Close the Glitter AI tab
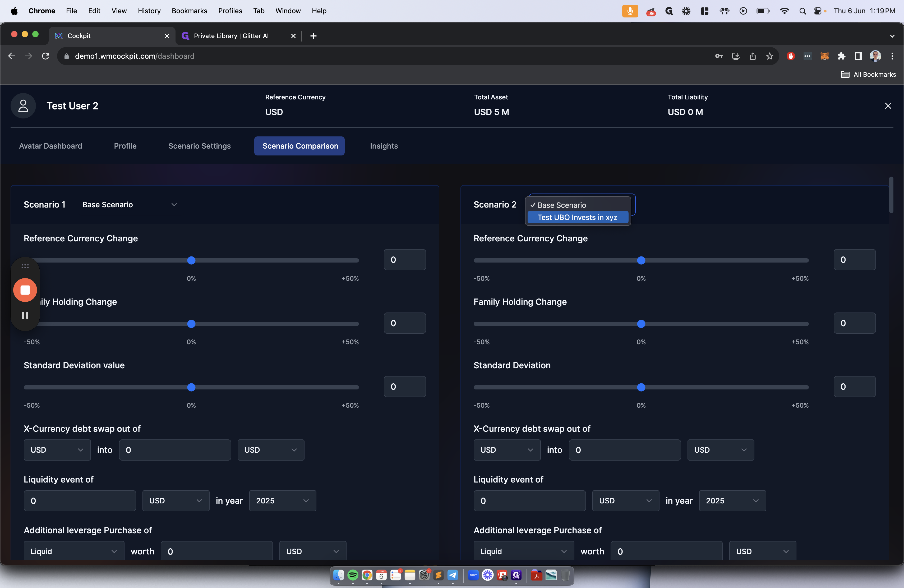 tap(293, 36)
